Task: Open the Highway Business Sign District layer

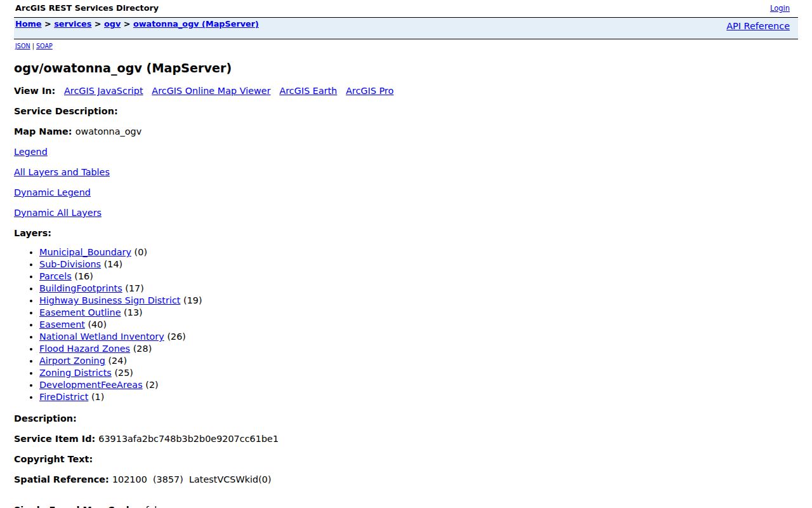Action: pyautogui.click(x=110, y=300)
